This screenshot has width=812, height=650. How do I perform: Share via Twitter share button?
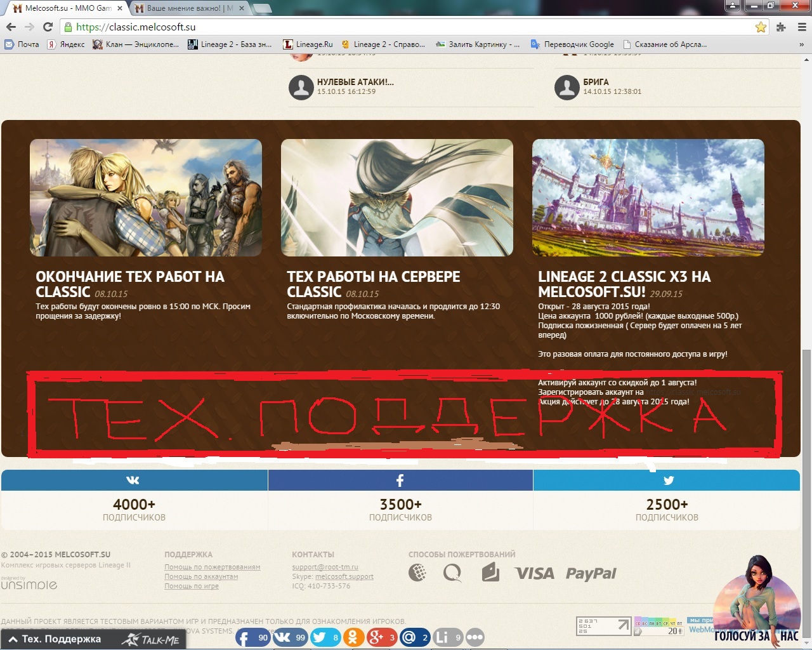325,637
